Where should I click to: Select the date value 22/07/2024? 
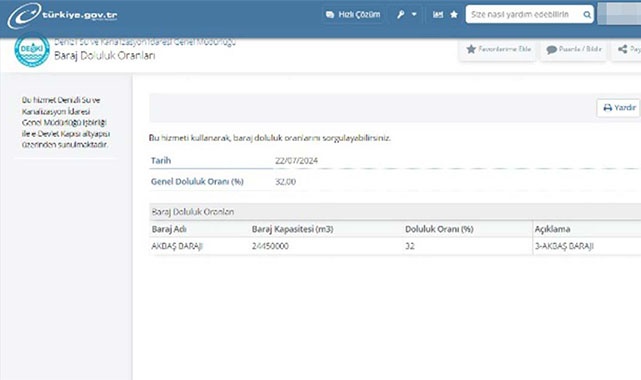(x=296, y=161)
